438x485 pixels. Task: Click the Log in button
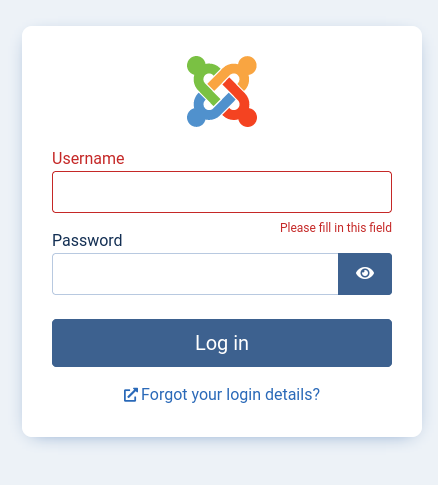[222, 343]
